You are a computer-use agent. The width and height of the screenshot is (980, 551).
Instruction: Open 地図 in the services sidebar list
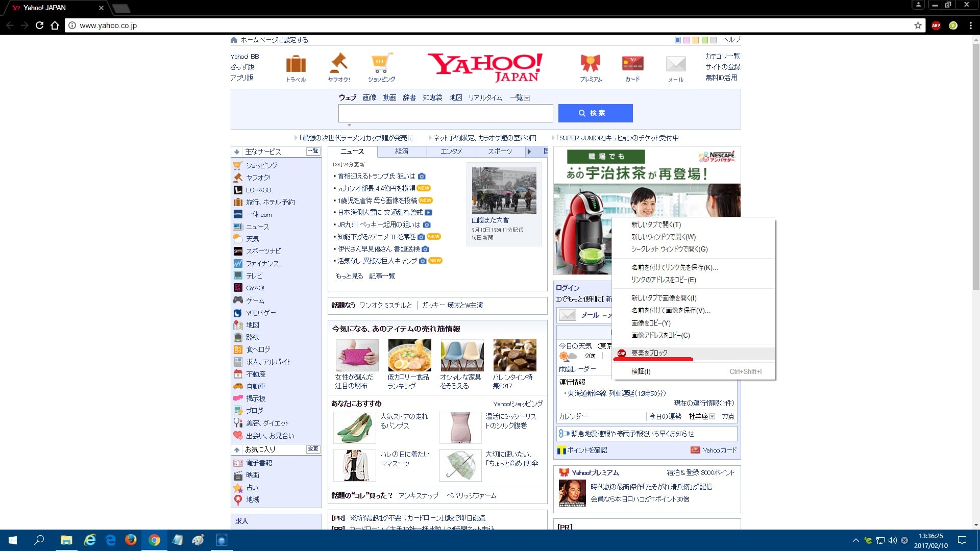pyautogui.click(x=252, y=325)
